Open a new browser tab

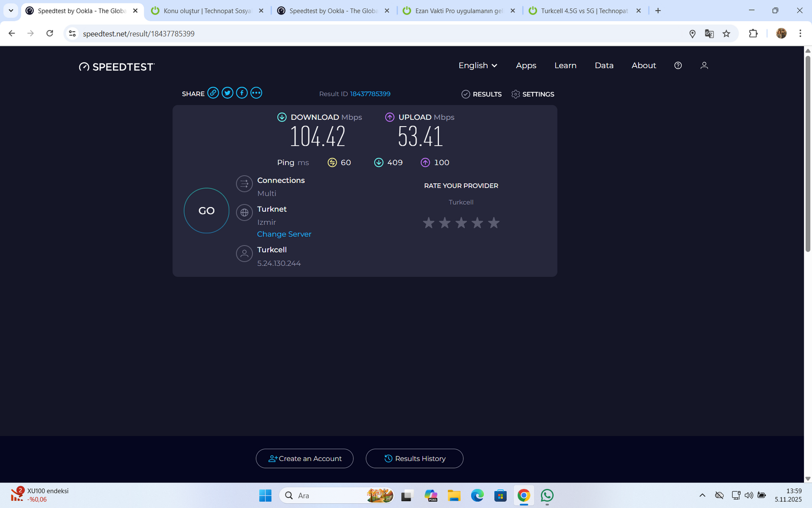[x=658, y=11]
